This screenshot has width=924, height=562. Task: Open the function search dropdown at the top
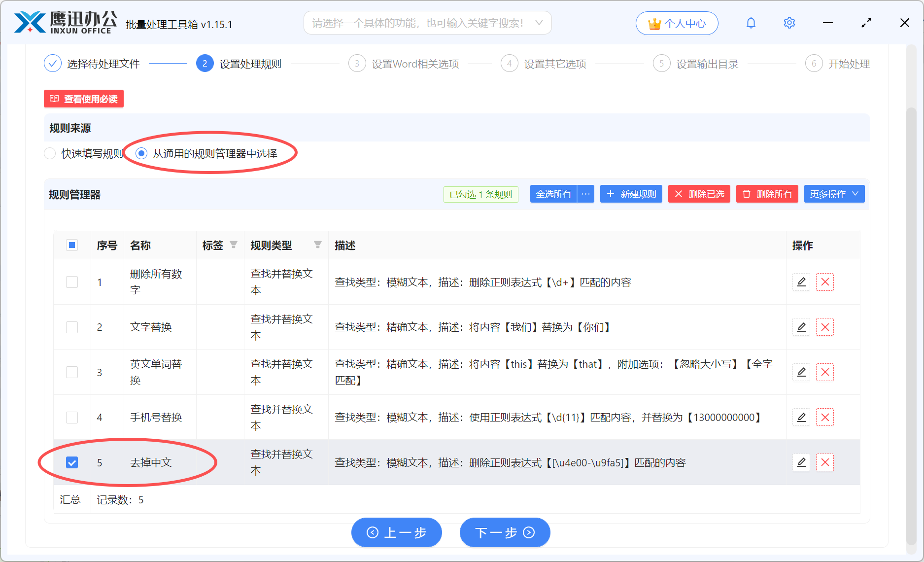click(x=427, y=23)
